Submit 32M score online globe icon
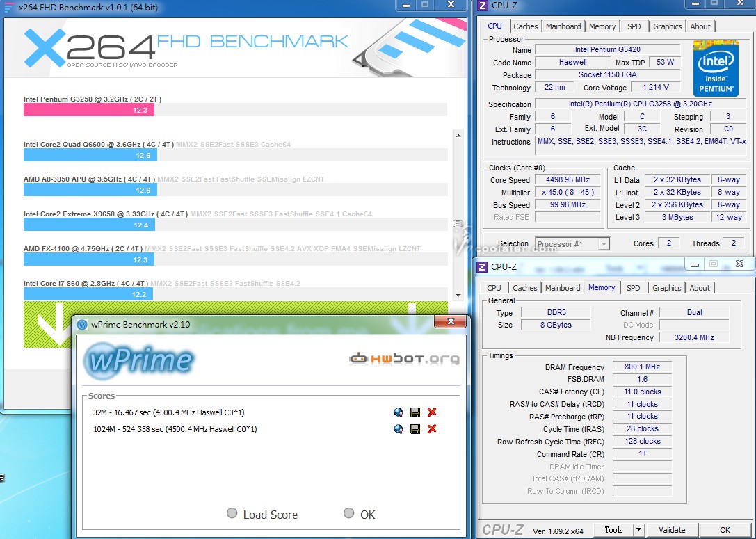 click(x=399, y=412)
